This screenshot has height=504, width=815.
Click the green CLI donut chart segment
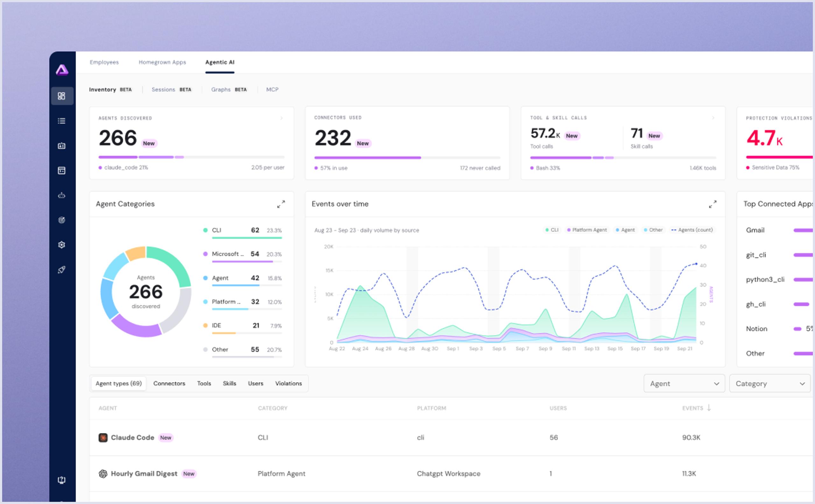tap(174, 263)
